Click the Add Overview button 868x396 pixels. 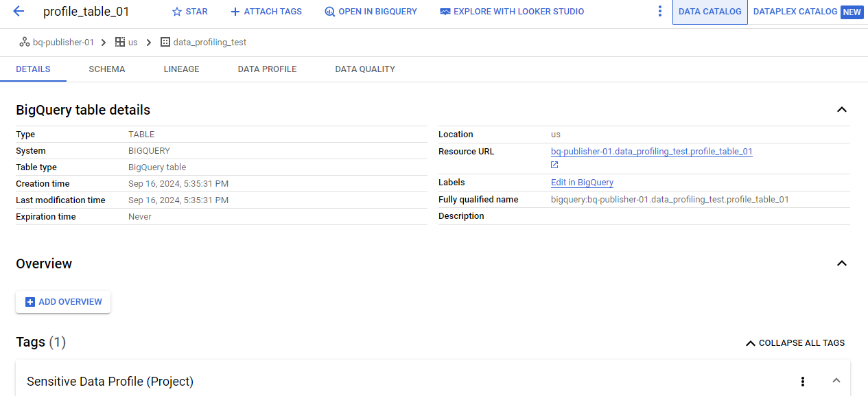point(63,302)
